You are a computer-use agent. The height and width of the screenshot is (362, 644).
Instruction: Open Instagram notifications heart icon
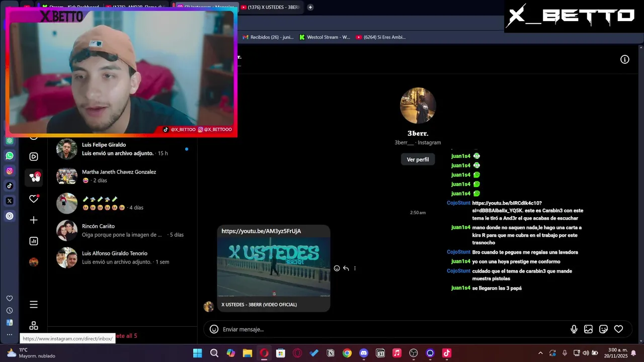(34, 199)
